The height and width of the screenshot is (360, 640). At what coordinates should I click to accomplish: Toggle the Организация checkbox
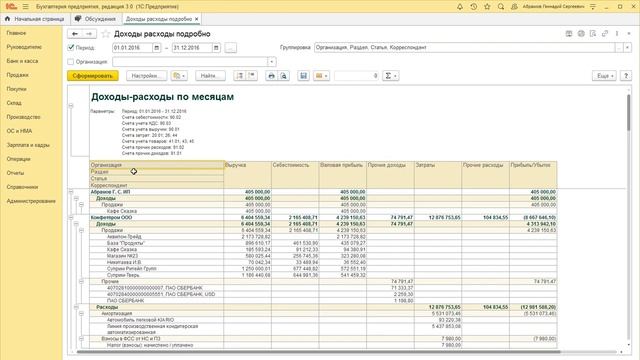coord(71,62)
